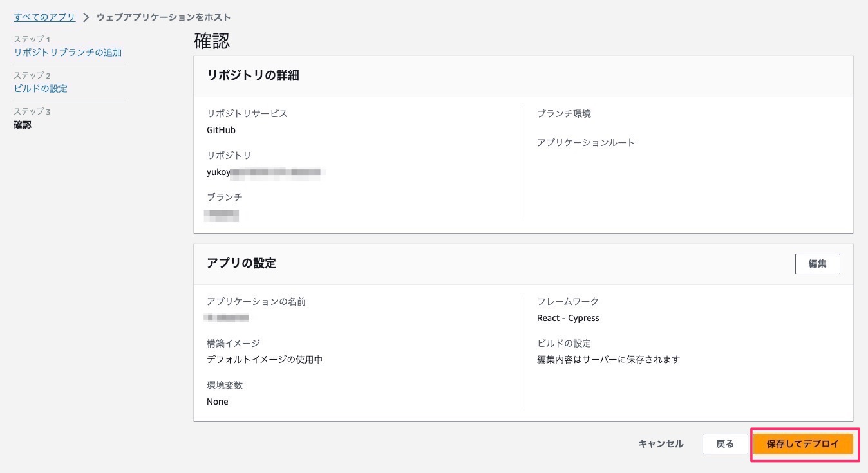Click the blurred application name value
Viewport: 868px width, 473px height.
(227, 318)
